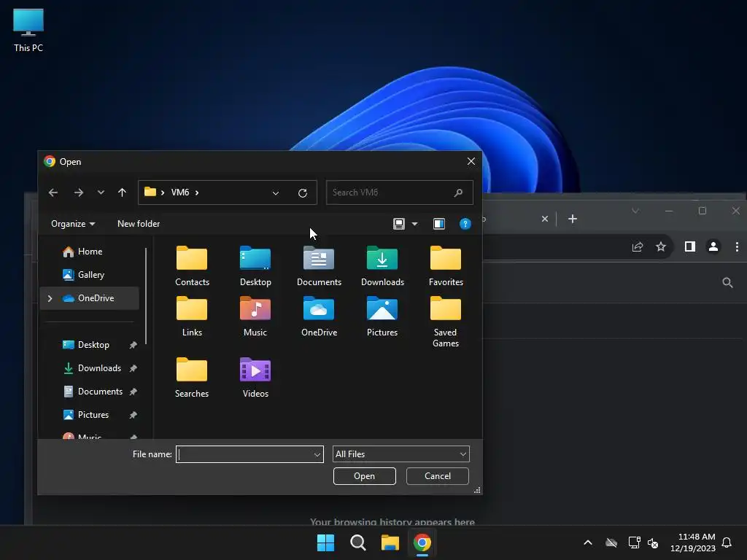Image resolution: width=747 pixels, height=560 pixels.
Task: Select the Downloads folder in file list
Action: (x=382, y=265)
